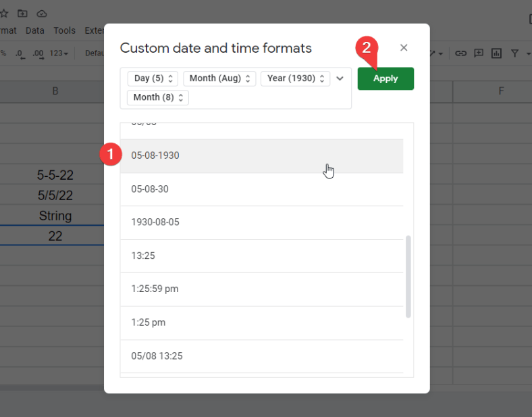
Task: Select the 1:25 pm time format
Action: click(261, 322)
